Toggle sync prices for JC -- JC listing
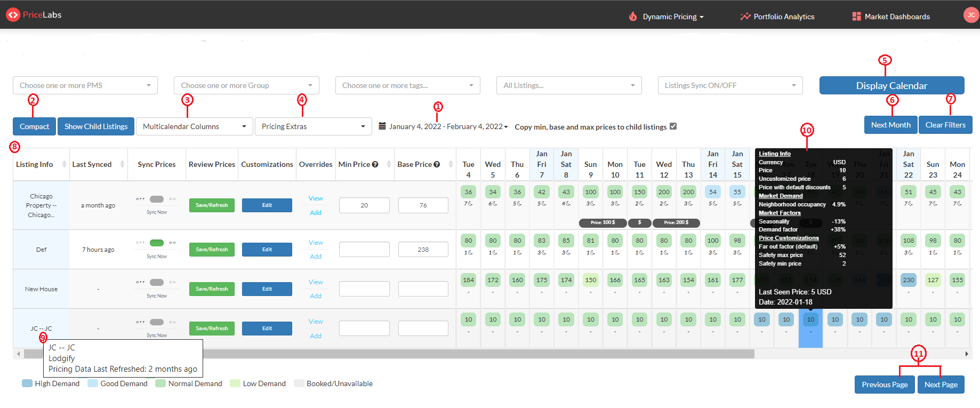Screen dimensions: 980x408 157,322
